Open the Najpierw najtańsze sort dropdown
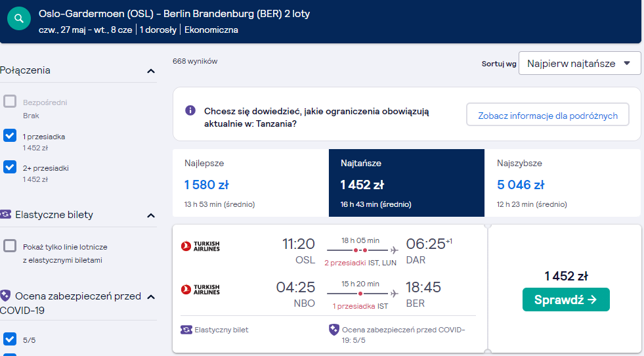The width and height of the screenshot is (644, 356). point(580,63)
